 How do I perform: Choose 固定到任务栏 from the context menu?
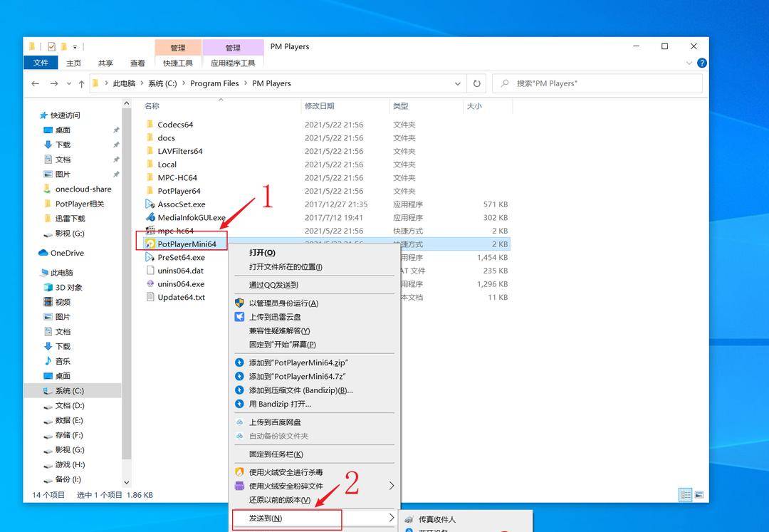pos(276,454)
